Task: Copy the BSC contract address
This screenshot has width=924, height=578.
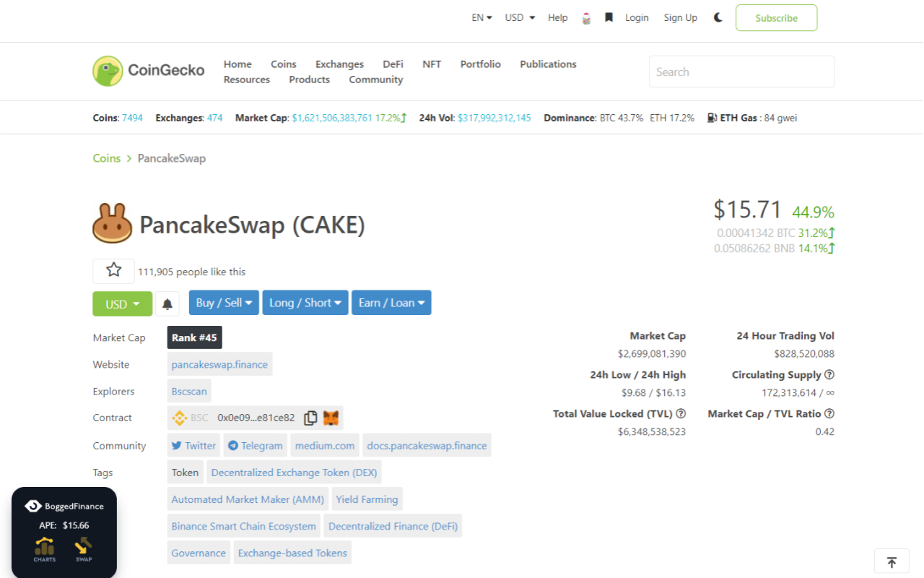Action: 310,418
